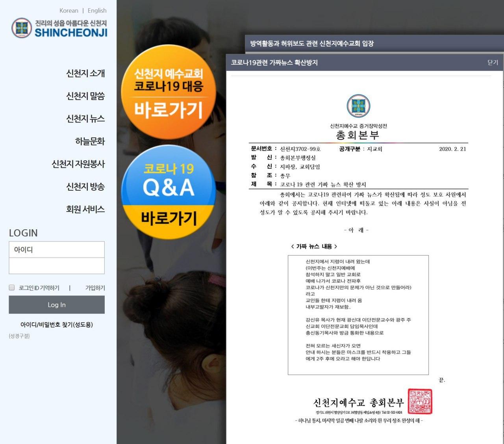Open the 신천지 소개 menu
Image resolution: width=504 pixels, height=444 pixels.
(85, 73)
